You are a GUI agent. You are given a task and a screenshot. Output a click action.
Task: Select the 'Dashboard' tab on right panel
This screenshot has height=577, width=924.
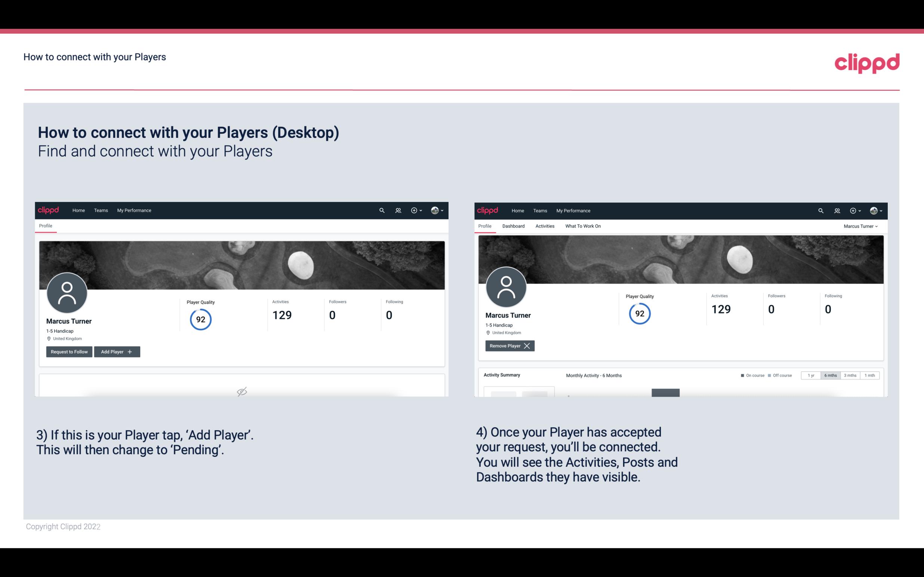(x=514, y=226)
